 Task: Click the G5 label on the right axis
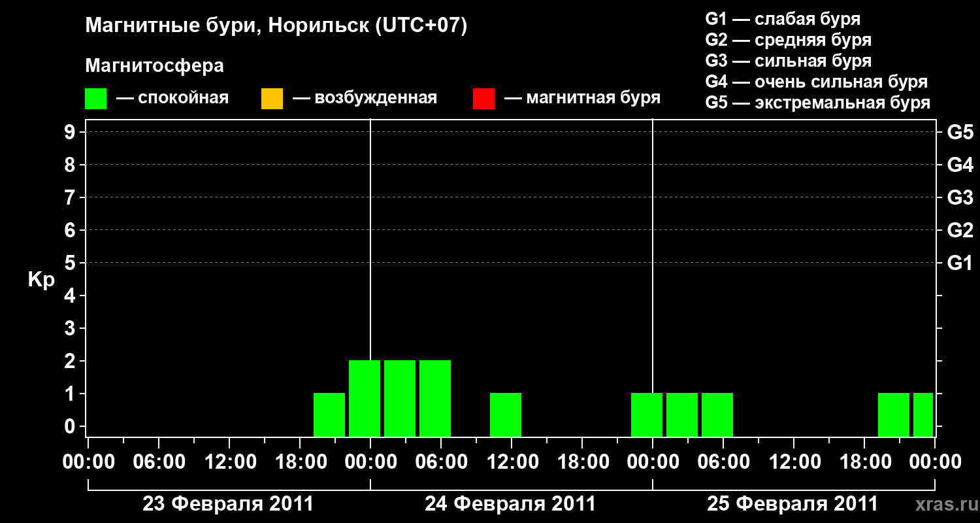click(960, 132)
